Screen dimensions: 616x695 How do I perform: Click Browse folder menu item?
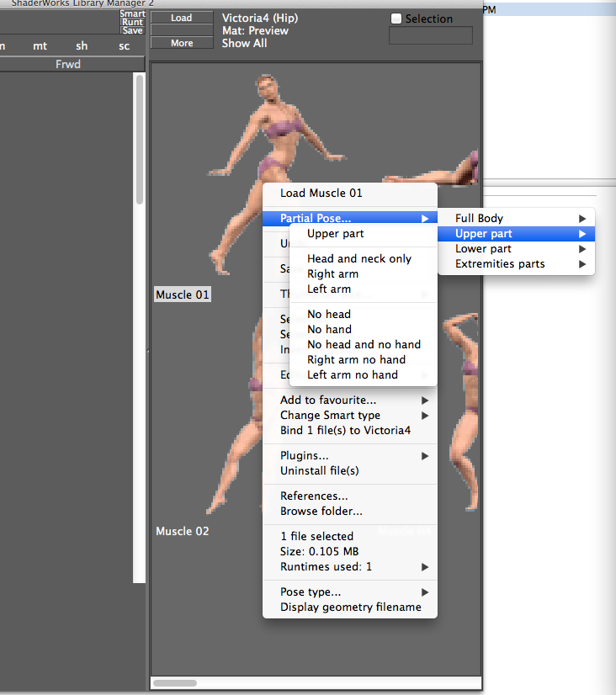pyautogui.click(x=321, y=512)
